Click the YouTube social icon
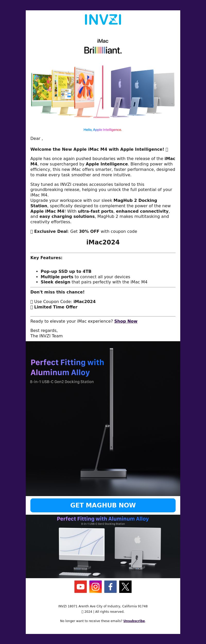This screenshot has height=644, width=206. (81, 587)
